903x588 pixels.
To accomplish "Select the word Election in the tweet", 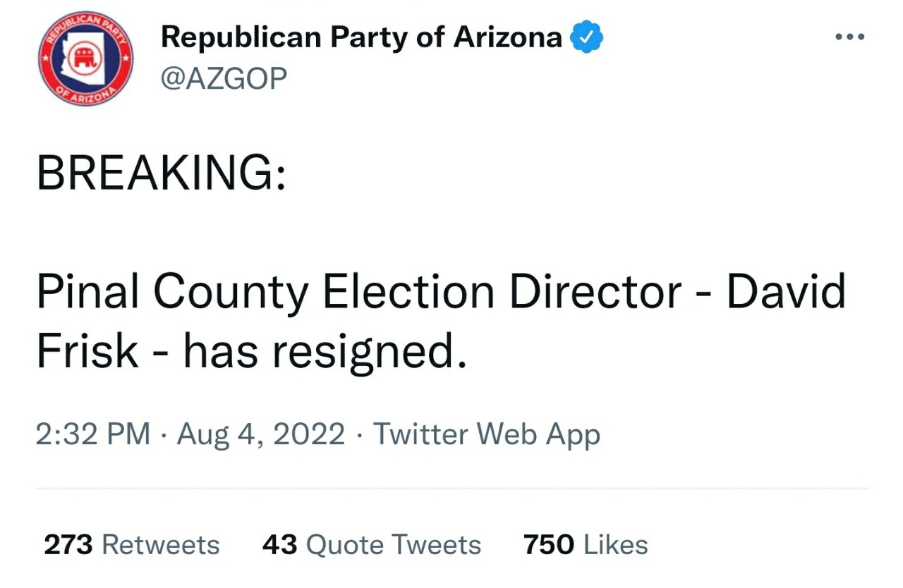I will (x=409, y=292).
